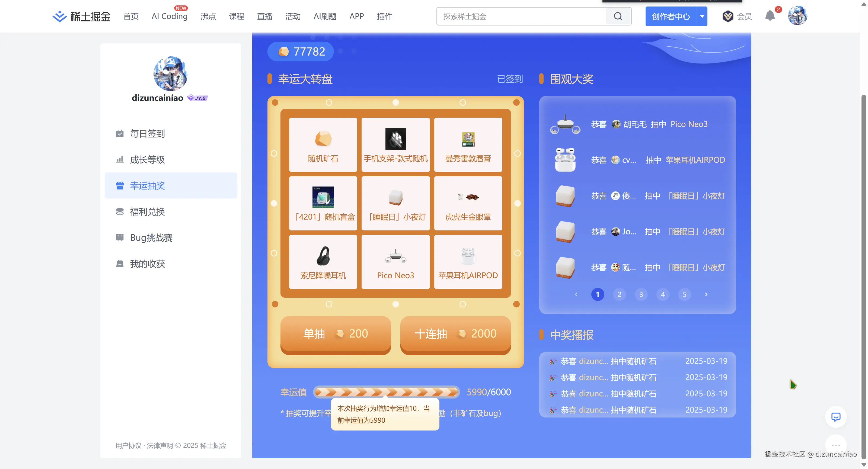Click the Juejin logo icon
The image size is (868, 469).
click(60, 16)
